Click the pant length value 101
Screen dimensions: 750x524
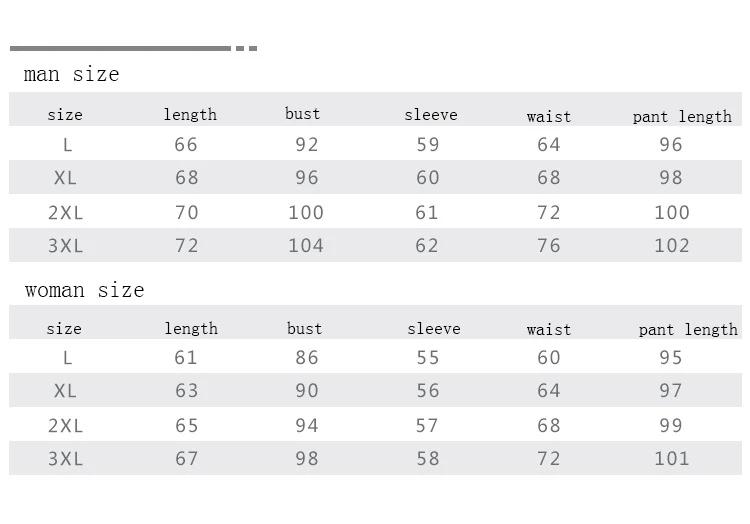pyautogui.click(x=671, y=459)
